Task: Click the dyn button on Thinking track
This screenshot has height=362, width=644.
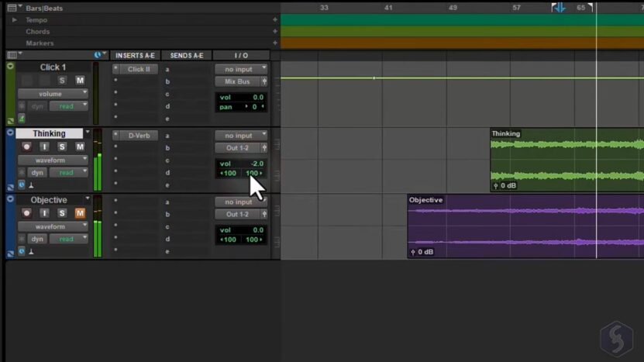Action: pos(37,173)
